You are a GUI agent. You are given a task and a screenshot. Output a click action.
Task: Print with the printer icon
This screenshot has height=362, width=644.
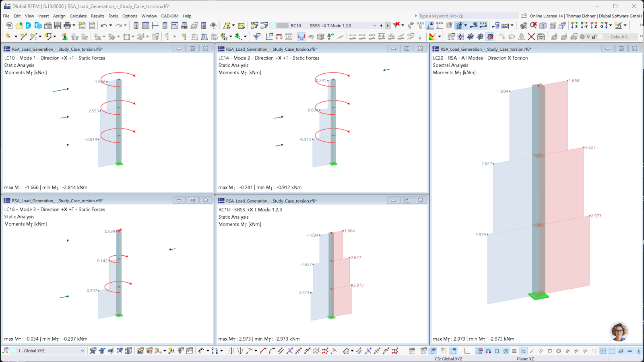tap(67, 25)
